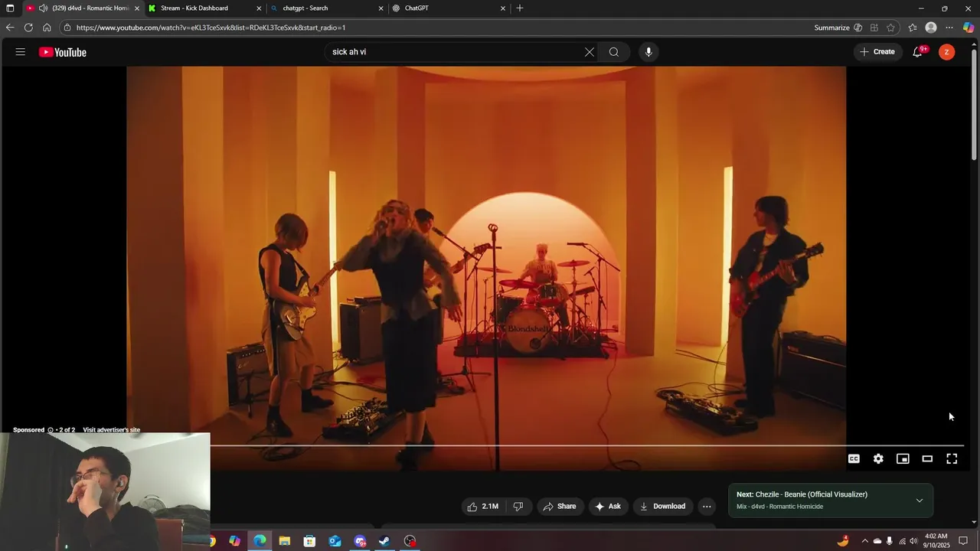
Task: Open Edge settings and more menu
Action: tap(949, 28)
